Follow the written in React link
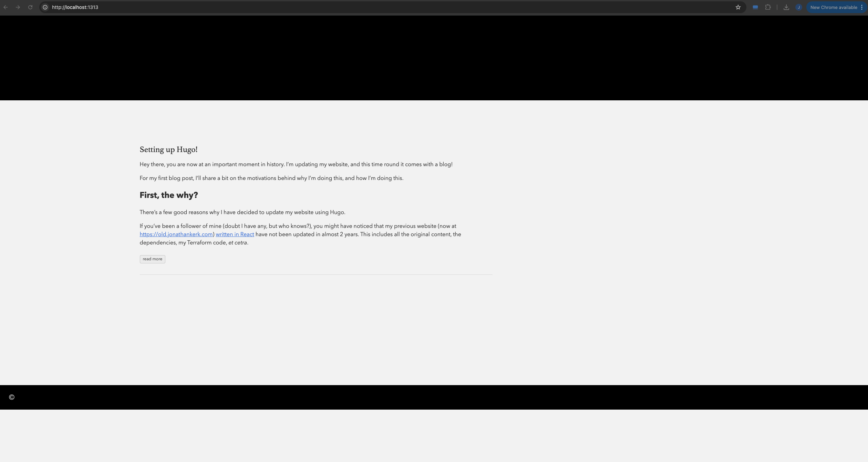The width and height of the screenshot is (868, 462). [235, 234]
